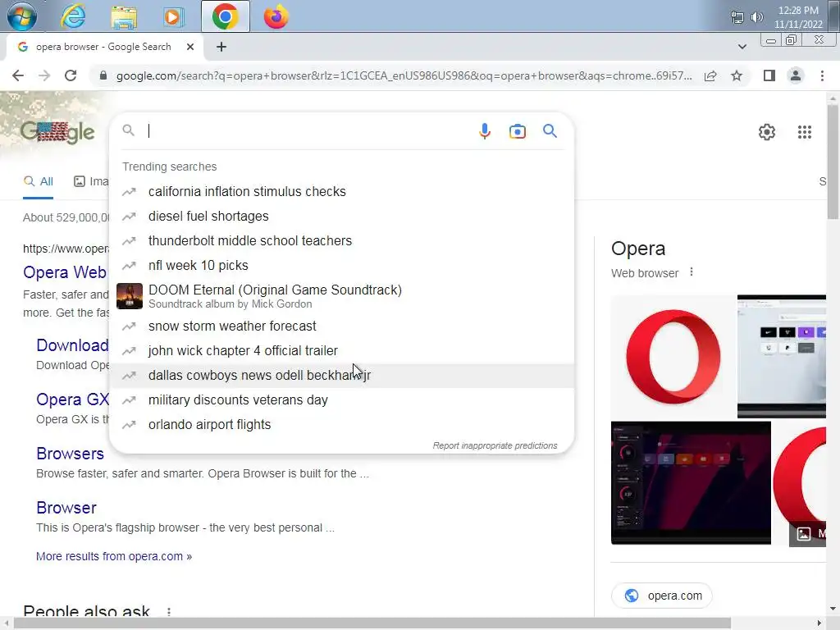Reload the current page
The width and height of the screenshot is (840, 630).
pos(71,75)
